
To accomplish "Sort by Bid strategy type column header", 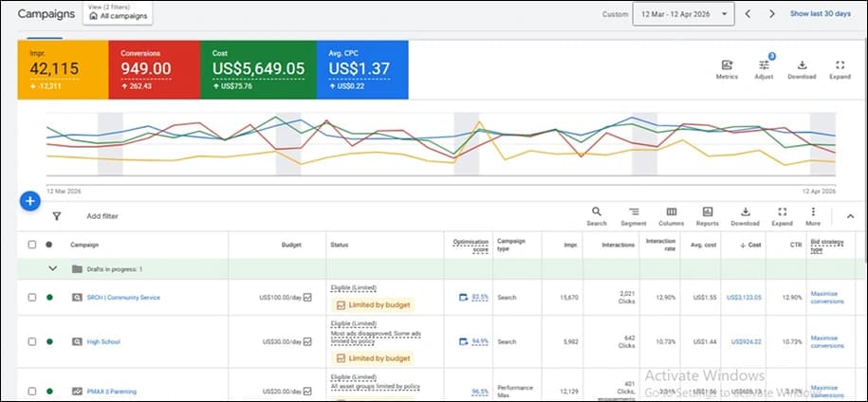I will click(x=827, y=245).
